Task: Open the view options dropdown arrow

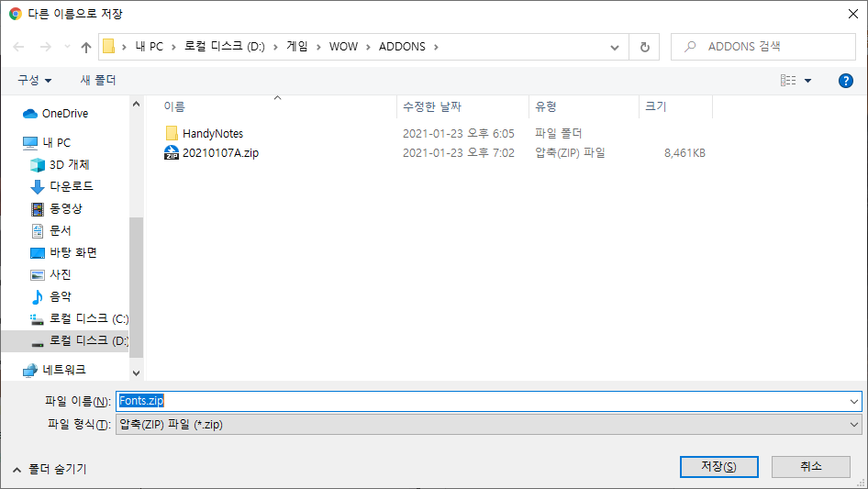Action: (x=807, y=81)
